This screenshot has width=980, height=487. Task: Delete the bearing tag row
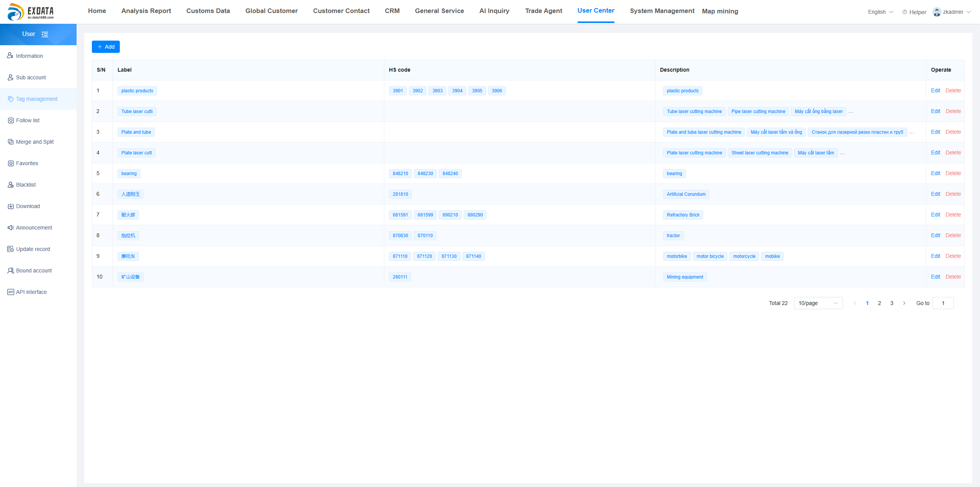tap(953, 173)
